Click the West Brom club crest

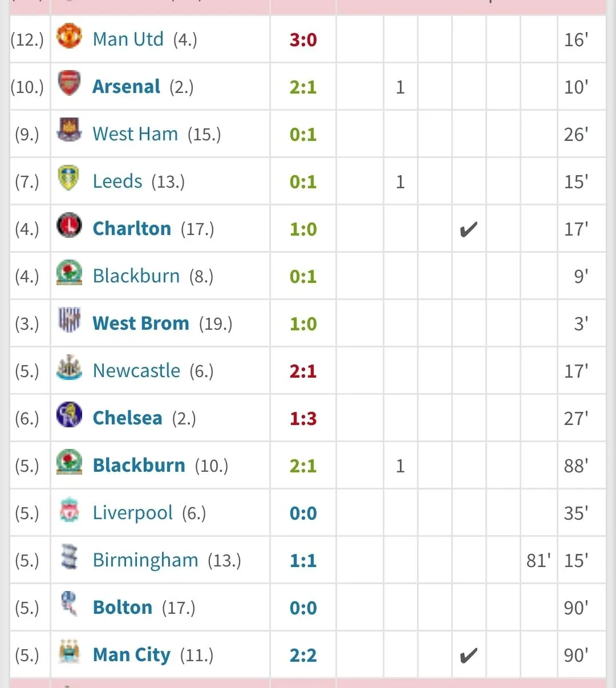69,321
